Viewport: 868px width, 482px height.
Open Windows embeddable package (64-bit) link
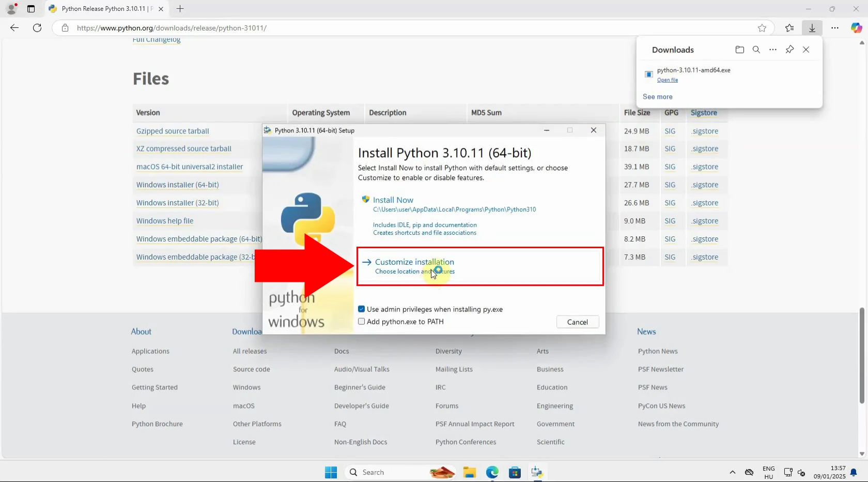click(x=199, y=239)
